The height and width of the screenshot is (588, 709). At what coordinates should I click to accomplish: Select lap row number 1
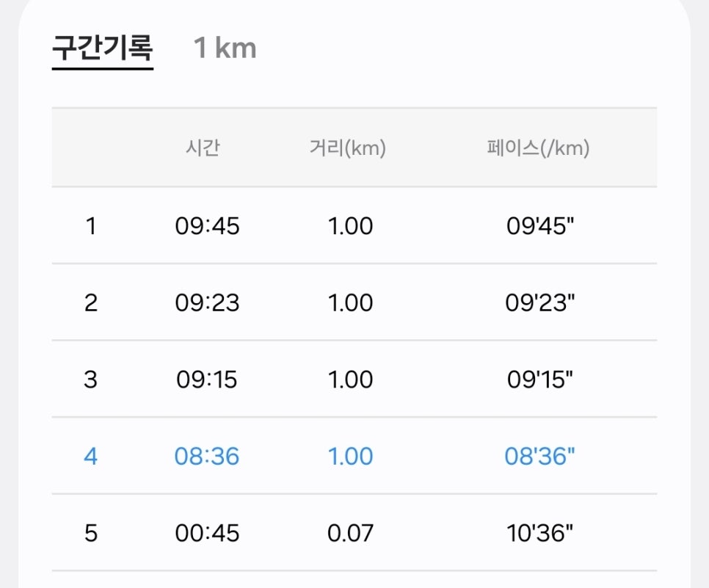[354, 225]
